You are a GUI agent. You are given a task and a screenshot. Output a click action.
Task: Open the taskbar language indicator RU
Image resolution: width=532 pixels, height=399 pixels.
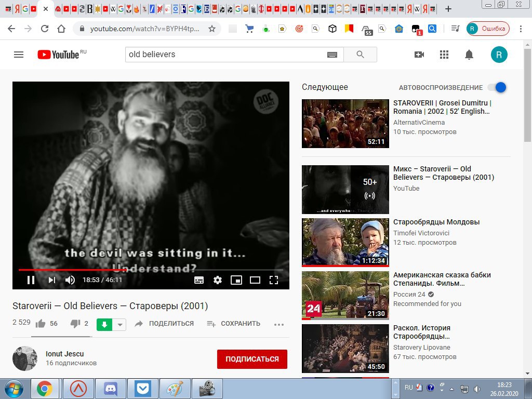(408, 388)
